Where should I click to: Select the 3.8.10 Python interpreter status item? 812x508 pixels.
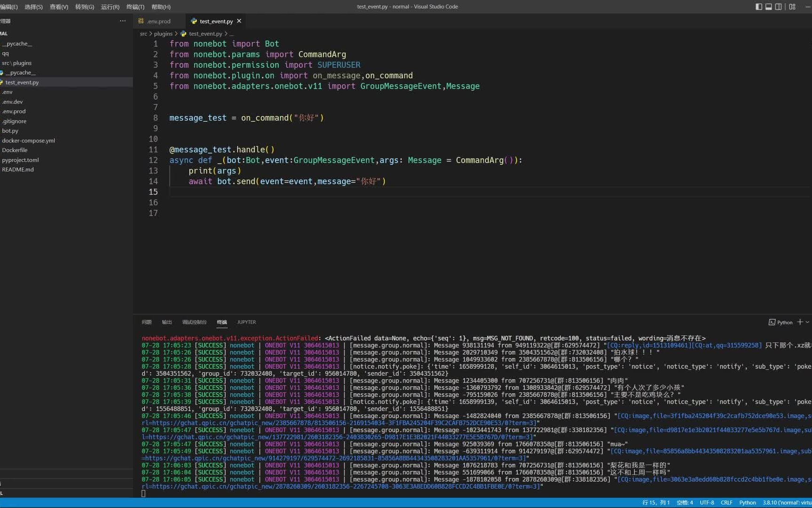tap(787, 502)
